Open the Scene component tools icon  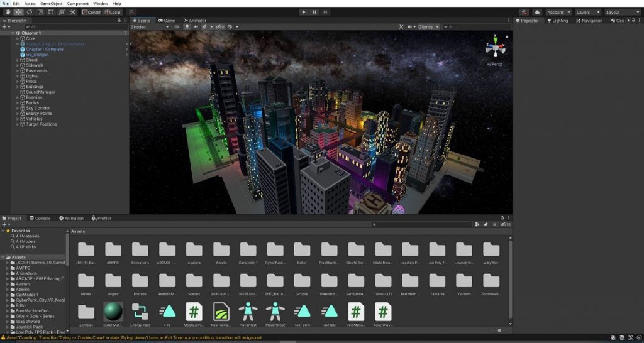[401, 26]
